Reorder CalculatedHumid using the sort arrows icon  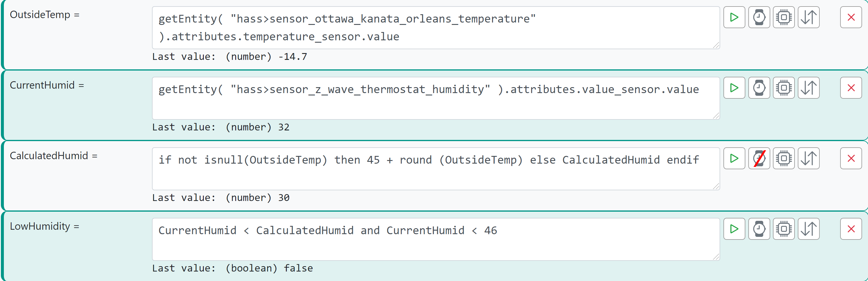tap(809, 158)
